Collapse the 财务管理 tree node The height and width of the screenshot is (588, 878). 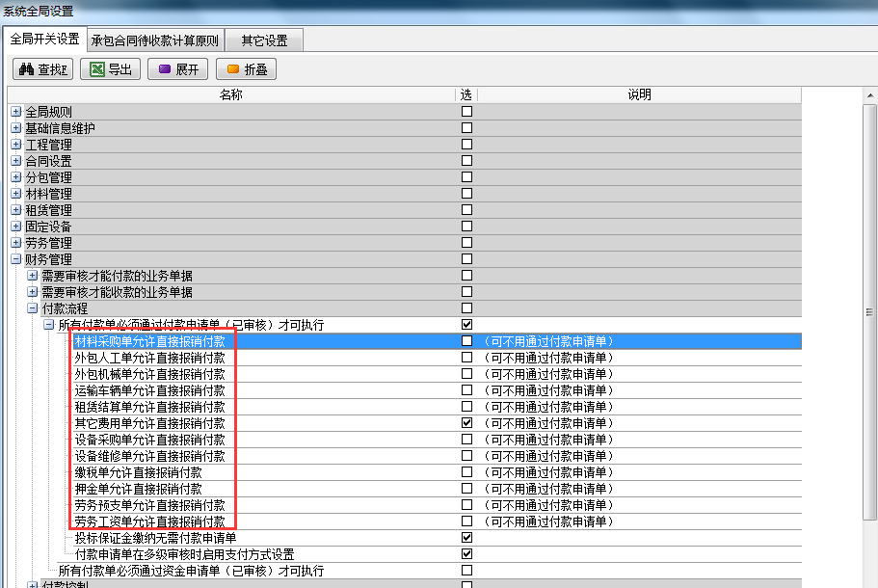[14, 258]
